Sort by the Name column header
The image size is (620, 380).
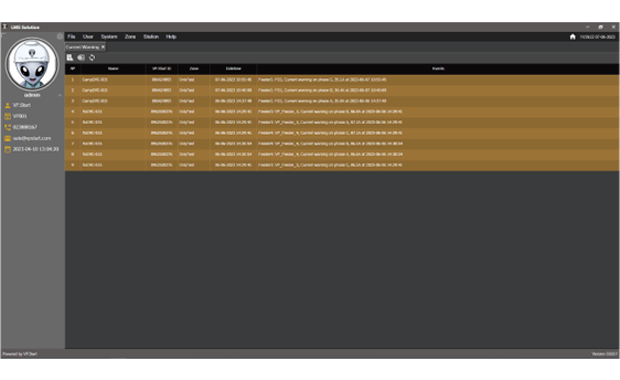(113, 69)
